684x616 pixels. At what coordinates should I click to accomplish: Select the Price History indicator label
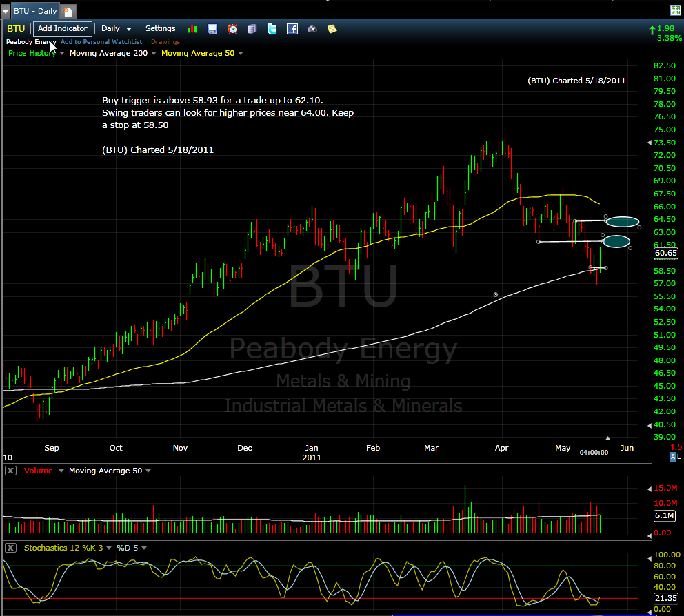click(x=32, y=53)
